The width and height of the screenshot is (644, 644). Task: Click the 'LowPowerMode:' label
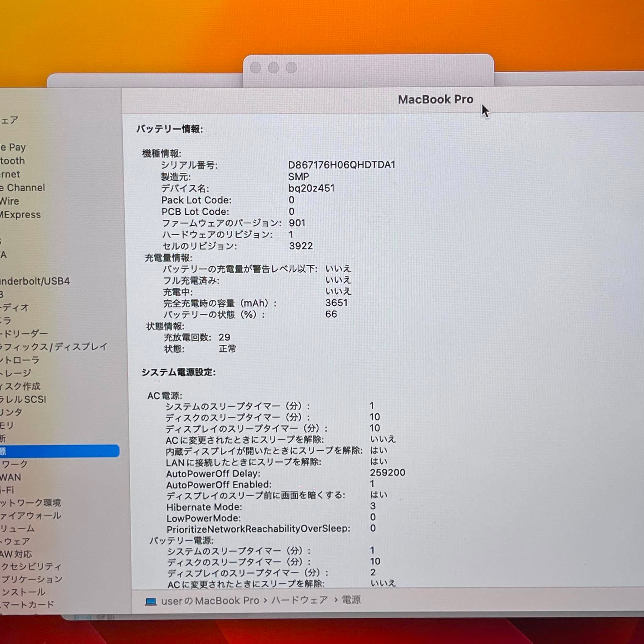(x=204, y=518)
